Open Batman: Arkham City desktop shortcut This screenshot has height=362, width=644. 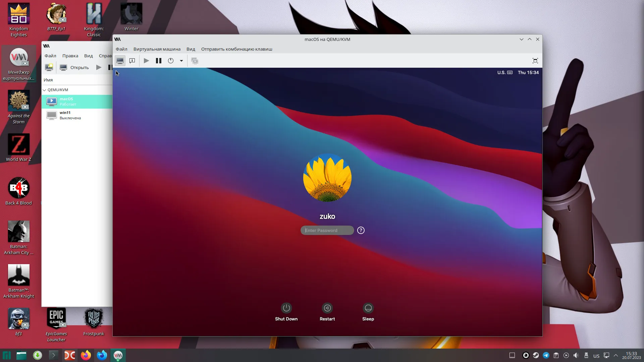click(x=19, y=238)
